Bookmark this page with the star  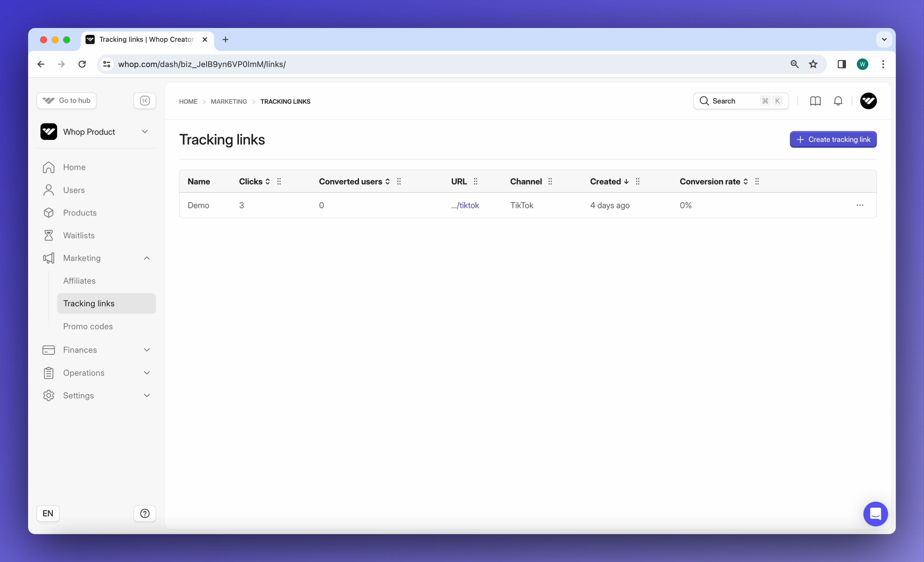point(813,64)
